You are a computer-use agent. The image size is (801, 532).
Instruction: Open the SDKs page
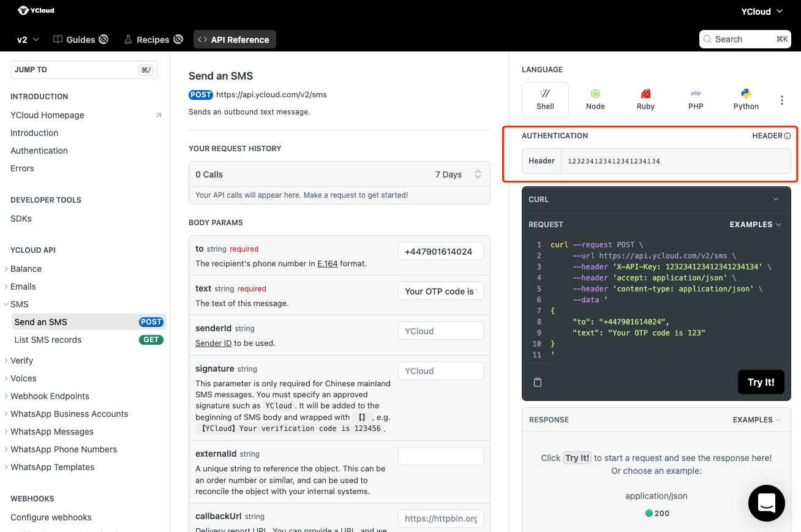point(21,219)
